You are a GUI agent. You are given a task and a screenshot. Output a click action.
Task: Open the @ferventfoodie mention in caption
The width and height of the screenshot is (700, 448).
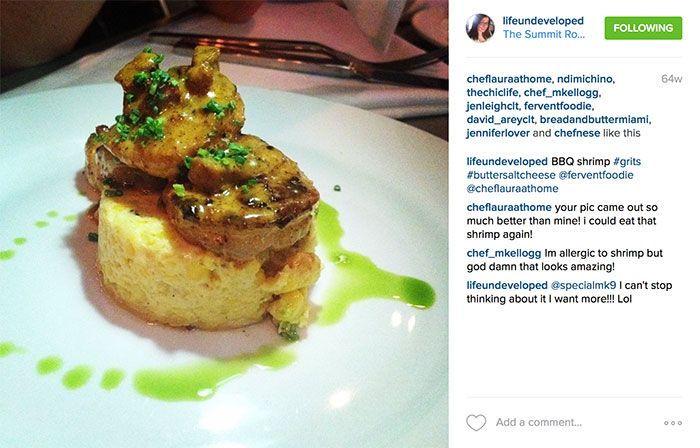click(x=596, y=175)
